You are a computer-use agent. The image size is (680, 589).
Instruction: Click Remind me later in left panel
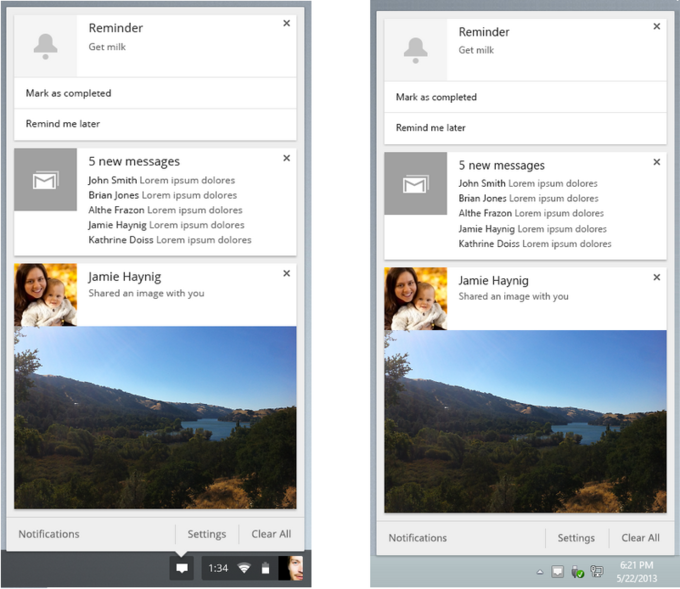(x=155, y=124)
